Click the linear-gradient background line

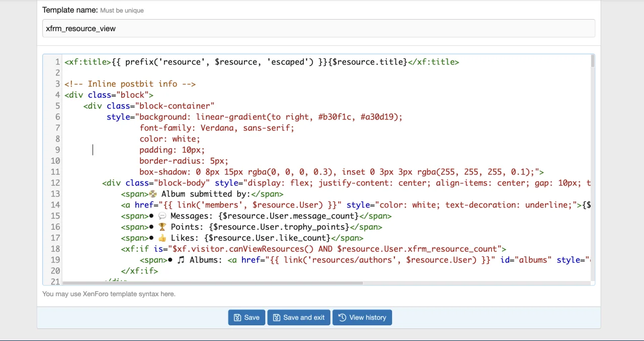255,117
